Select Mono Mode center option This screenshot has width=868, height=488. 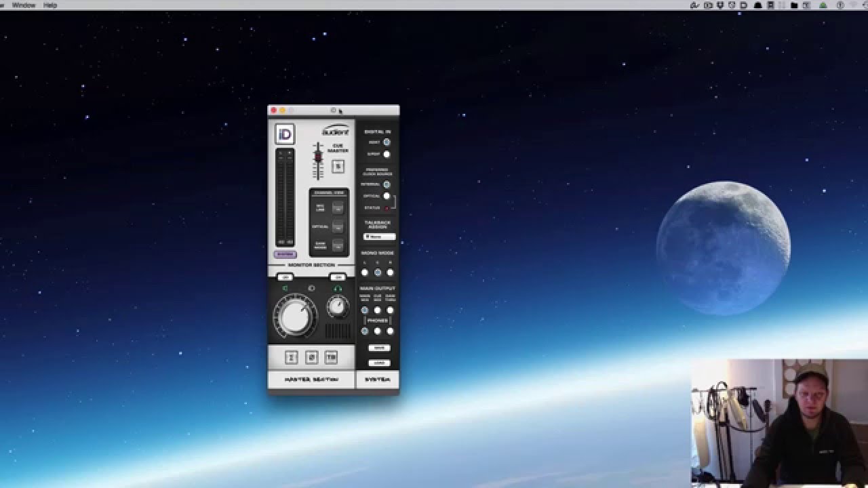point(378,272)
